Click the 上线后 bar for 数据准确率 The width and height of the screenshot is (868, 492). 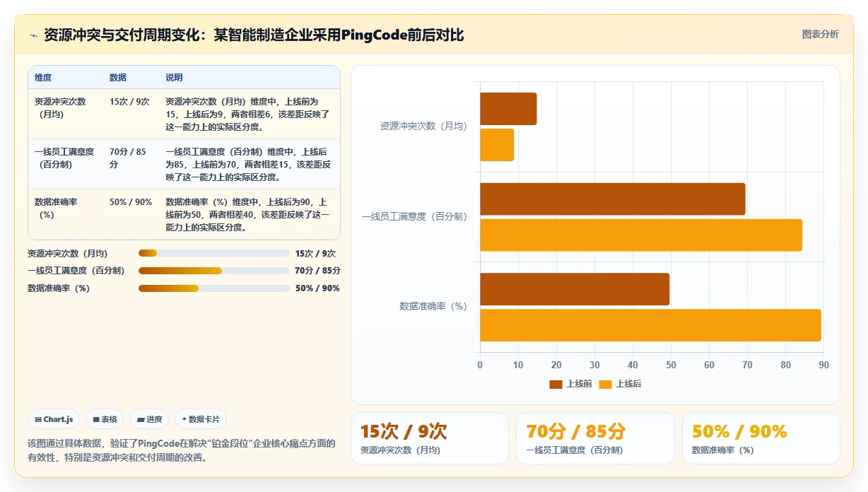651,325
